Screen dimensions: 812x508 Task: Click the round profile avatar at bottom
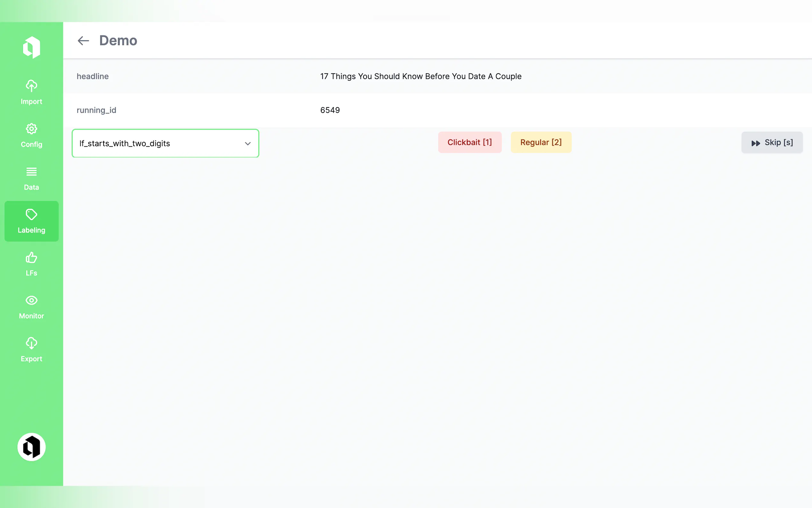click(31, 447)
